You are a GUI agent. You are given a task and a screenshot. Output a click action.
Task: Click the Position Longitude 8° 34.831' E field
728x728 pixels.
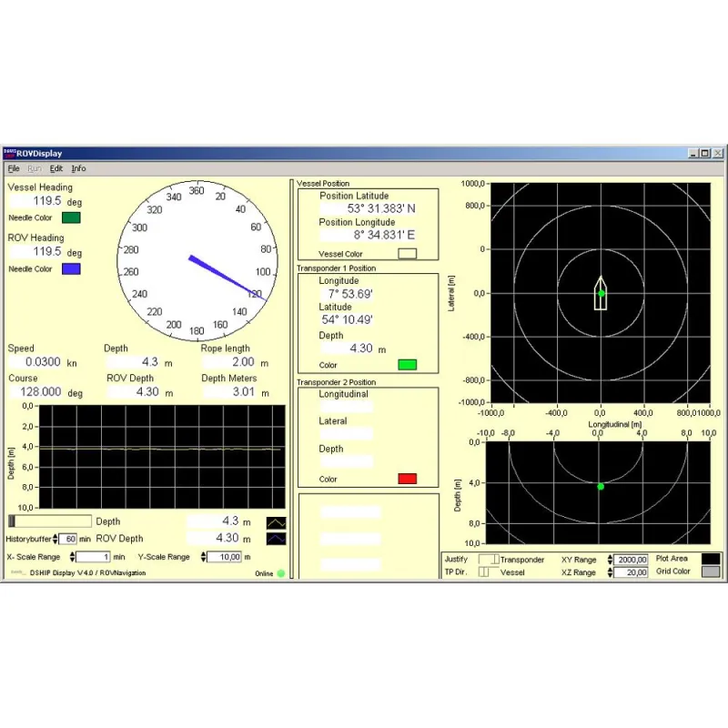(369, 235)
